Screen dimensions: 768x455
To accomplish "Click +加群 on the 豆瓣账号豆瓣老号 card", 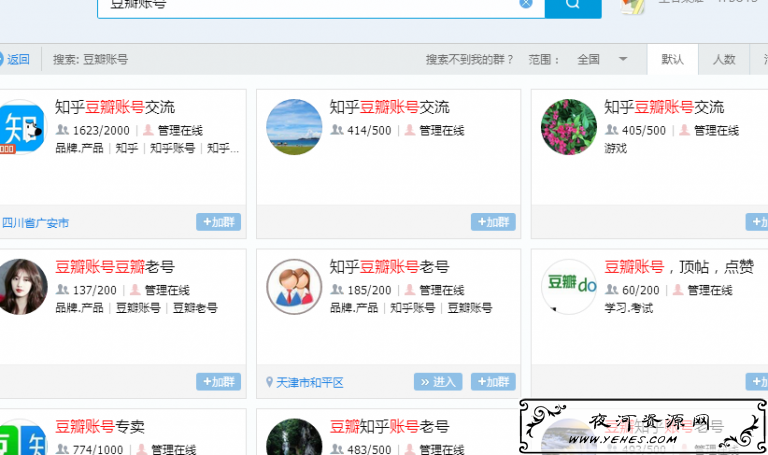I will pos(218,382).
